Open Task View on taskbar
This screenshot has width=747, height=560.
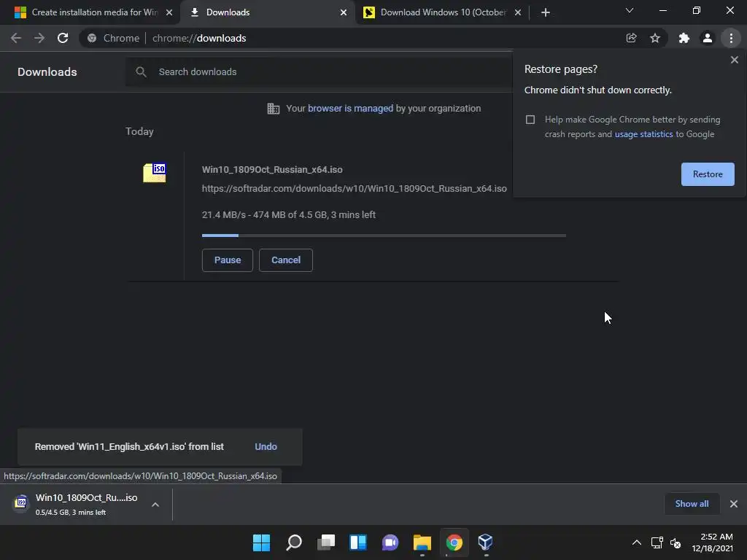pos(326,542)
